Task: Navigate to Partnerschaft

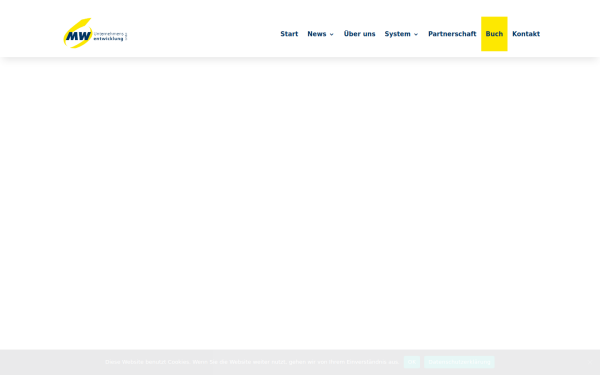Action: [452, 34]
